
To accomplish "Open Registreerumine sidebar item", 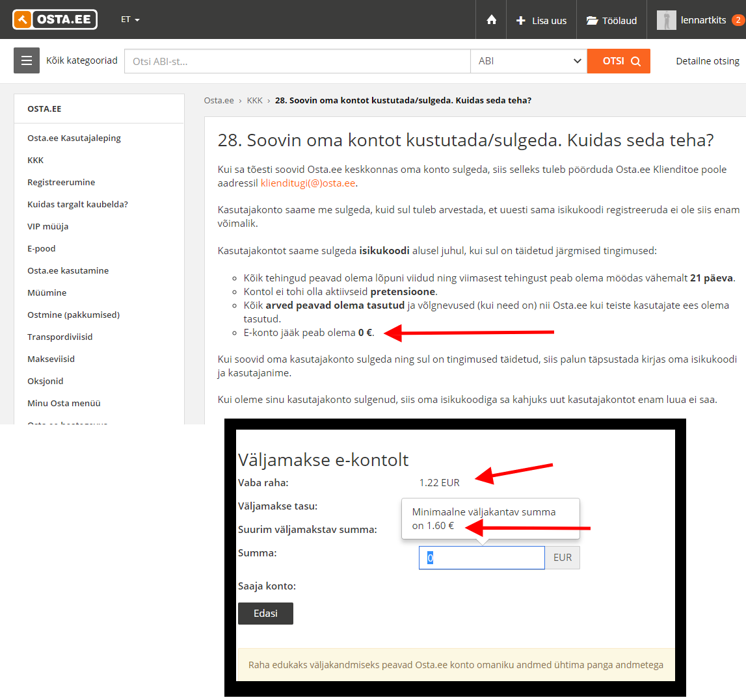I will 61,182.
